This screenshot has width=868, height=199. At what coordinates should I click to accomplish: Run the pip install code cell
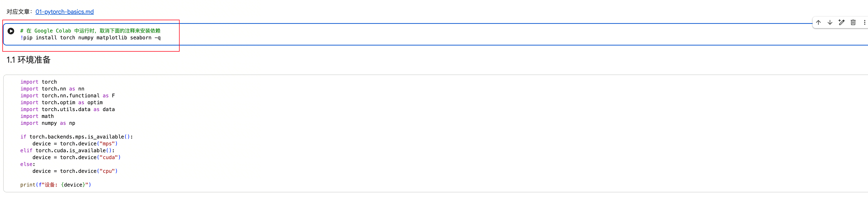(x=11, y=31)
